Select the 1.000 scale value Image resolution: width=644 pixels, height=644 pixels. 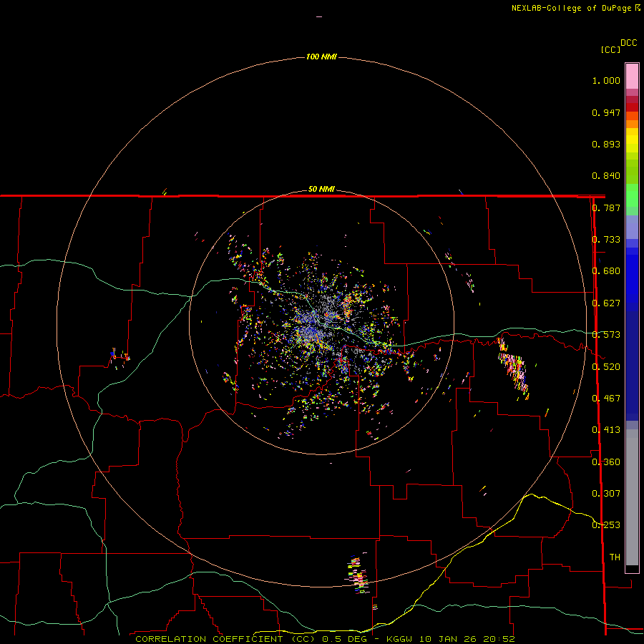[606, 81]
